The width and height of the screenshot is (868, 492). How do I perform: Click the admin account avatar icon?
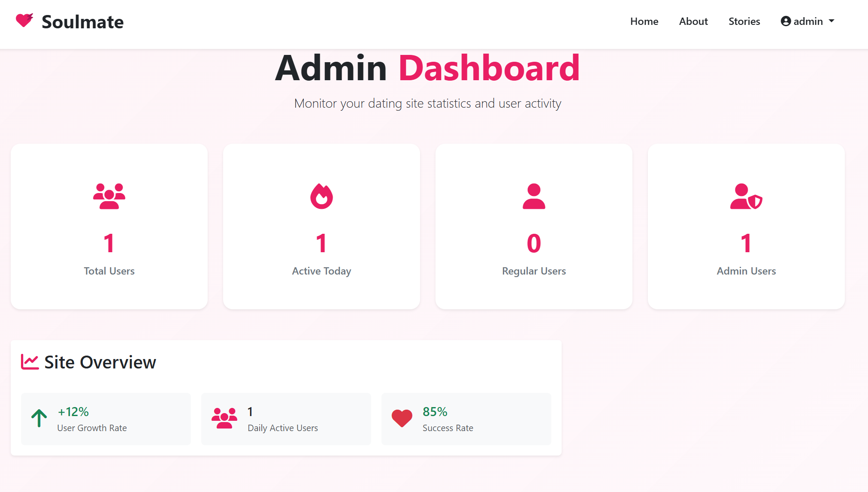tap(786, 21)
